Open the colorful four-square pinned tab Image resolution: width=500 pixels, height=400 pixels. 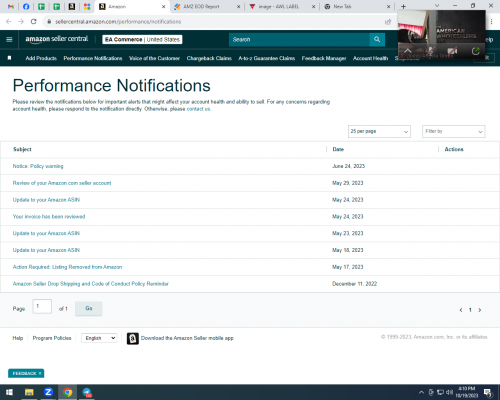click(87, 6)
